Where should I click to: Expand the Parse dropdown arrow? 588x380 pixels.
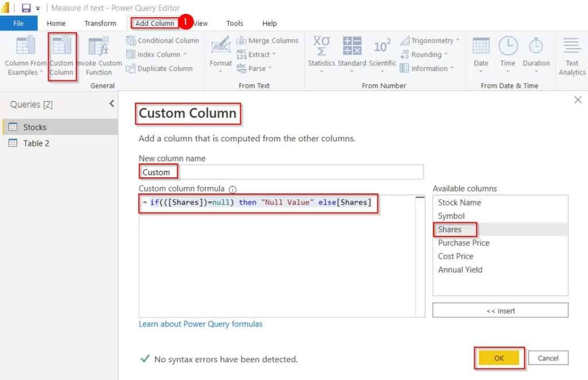(270, 68)
